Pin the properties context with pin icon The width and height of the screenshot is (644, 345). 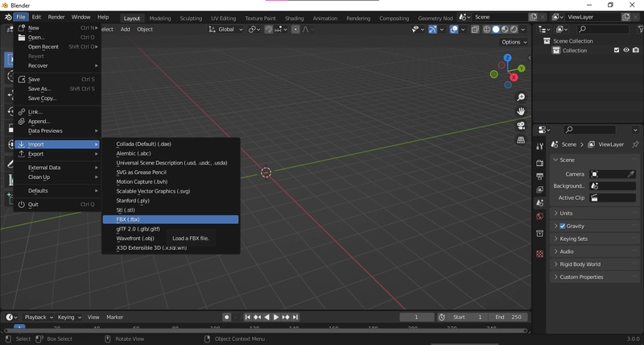point(635,144)
